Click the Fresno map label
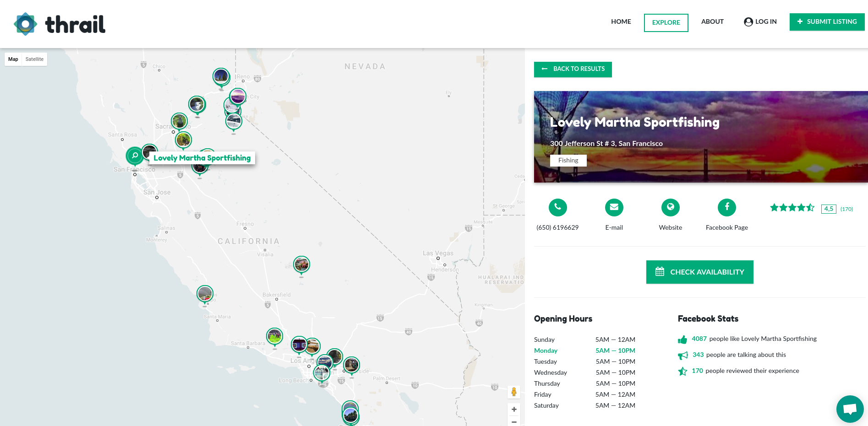 (x=245, y=224)
